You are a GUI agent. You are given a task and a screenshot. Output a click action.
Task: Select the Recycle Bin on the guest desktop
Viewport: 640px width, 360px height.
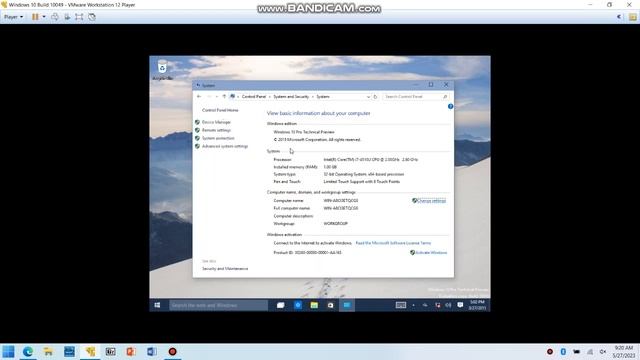(x=162, y=70)
